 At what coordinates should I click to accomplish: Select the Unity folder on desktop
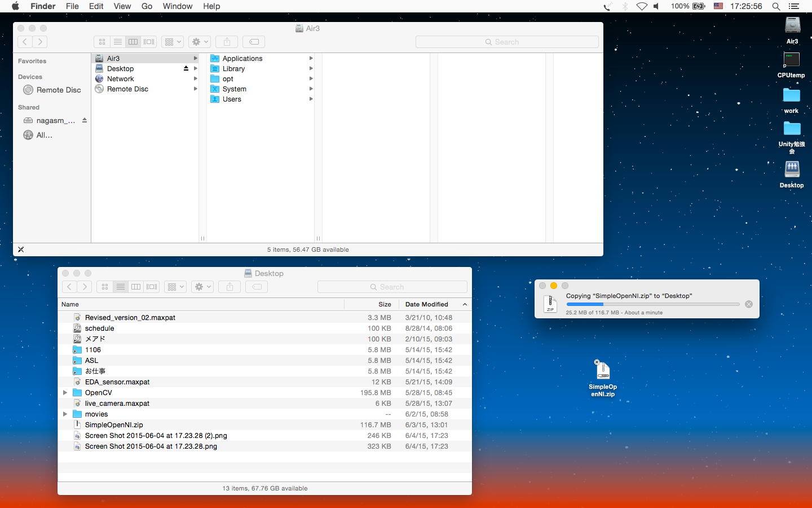pyautogui.click(x=792, y=129)
